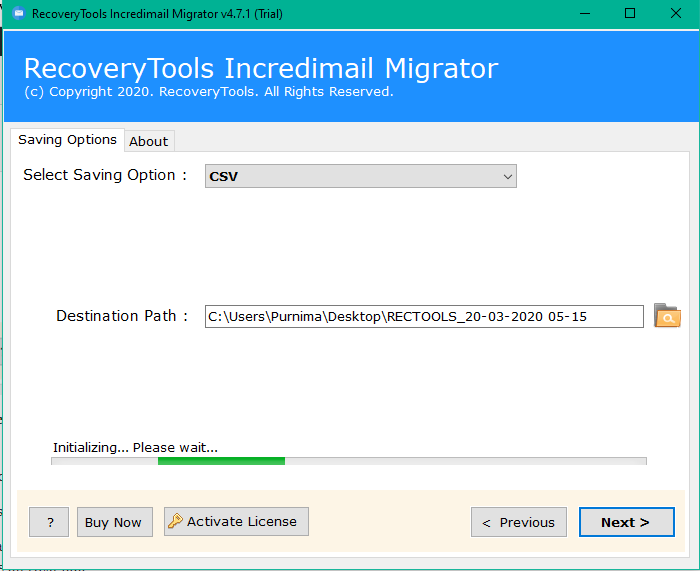700x571 pixels.
Task: Select the Saving Options tab
Action: [x=67, y=140]
